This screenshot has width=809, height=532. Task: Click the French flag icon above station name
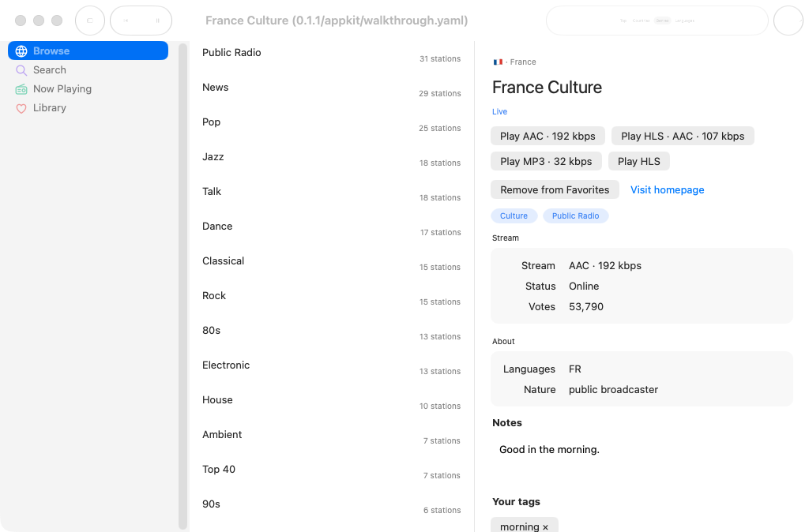click(498, 62)
